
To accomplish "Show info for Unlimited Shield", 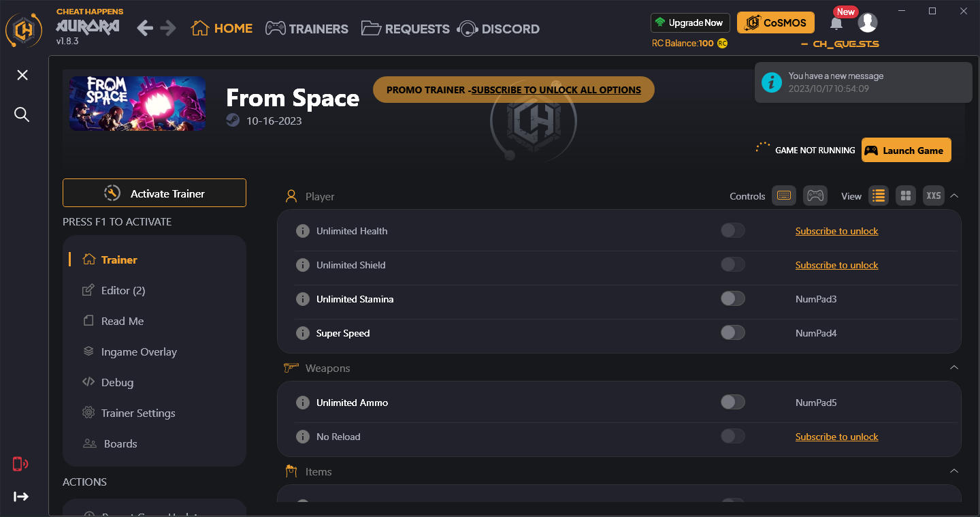I will (303, 265).
